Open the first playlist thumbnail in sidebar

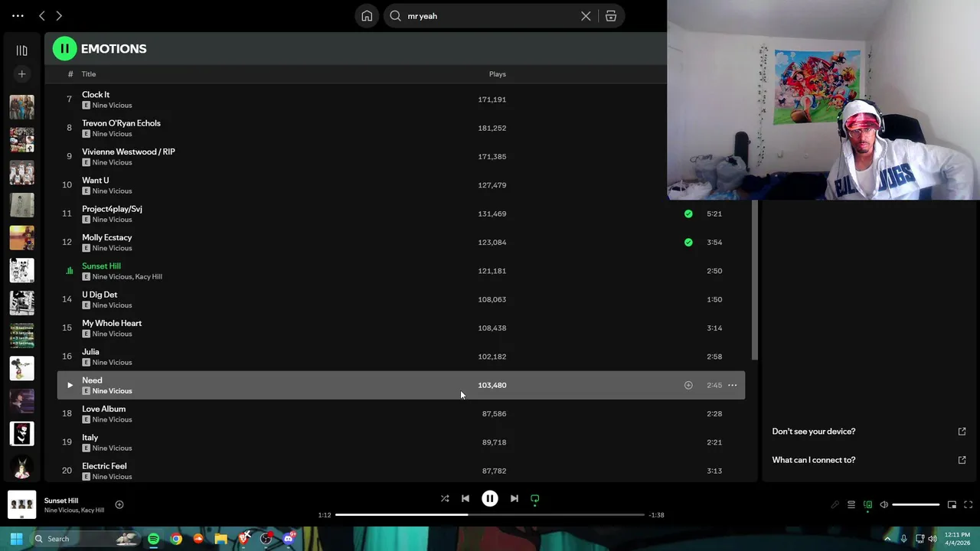tap(21, 107)
